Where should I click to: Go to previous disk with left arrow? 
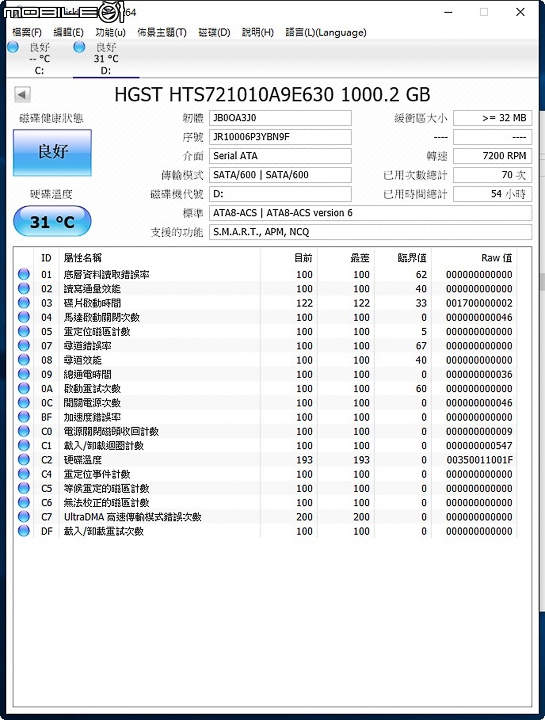(x=22, y=95)
